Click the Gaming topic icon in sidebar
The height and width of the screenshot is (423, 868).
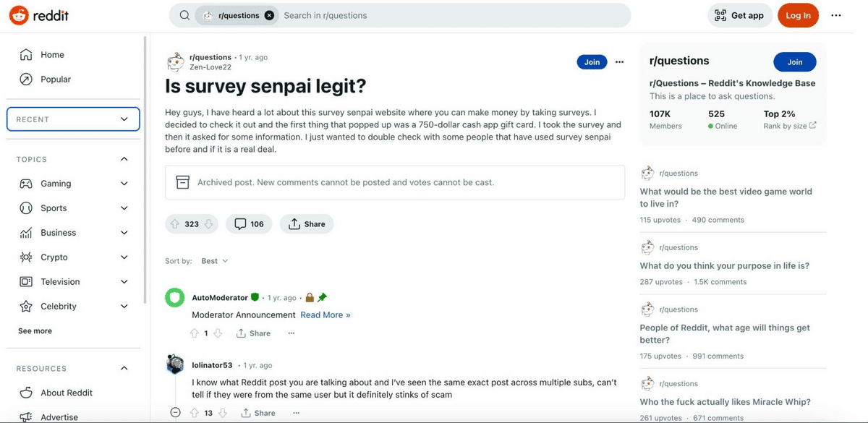point(25,183)
